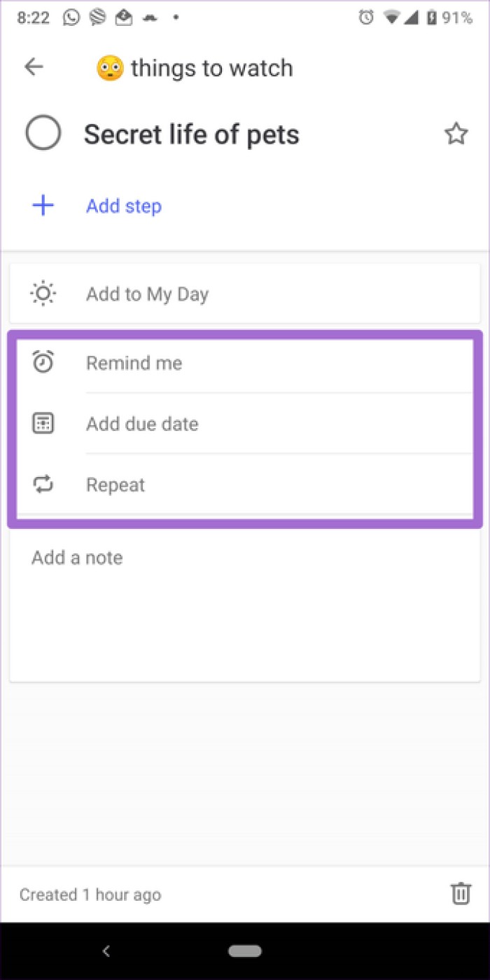The image size is (490, 980).
Task: Open the alarm clock in the status bar
Action: tap(365, 18)
